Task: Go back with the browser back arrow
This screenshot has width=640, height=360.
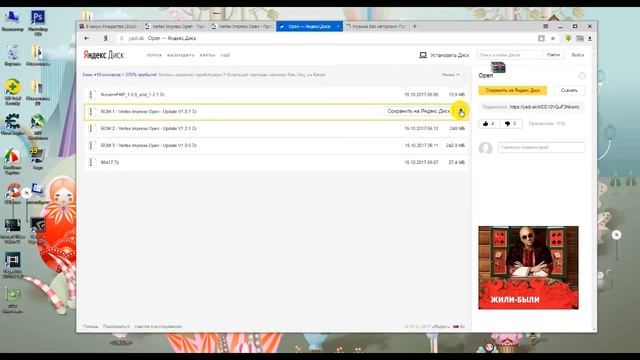Action: point(87,38)
